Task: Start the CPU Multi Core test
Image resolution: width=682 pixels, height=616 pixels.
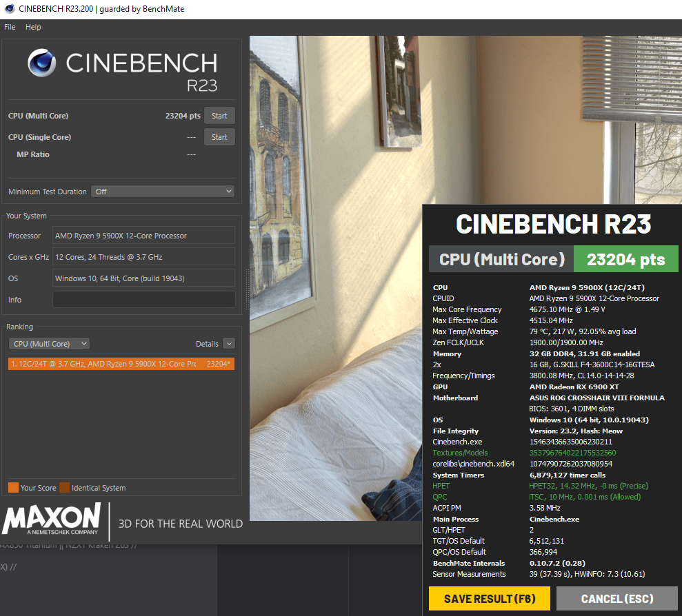Action: [219, 116]
